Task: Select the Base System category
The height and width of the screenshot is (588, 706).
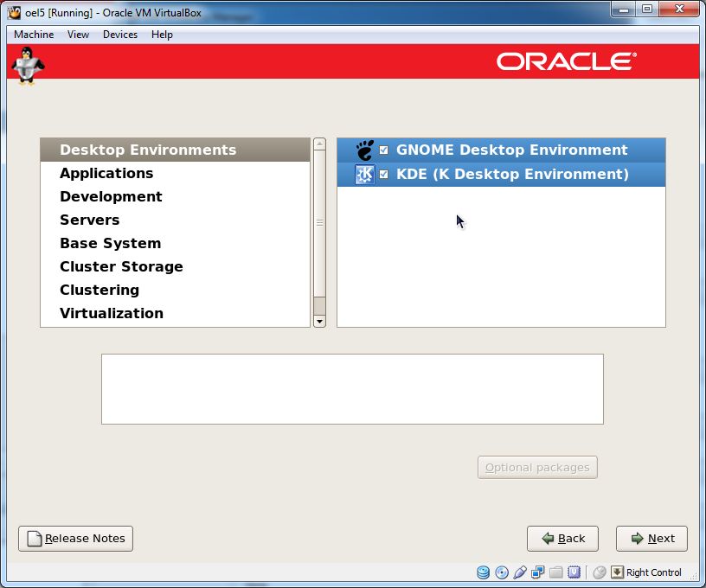Action: [x=175, y=243]
